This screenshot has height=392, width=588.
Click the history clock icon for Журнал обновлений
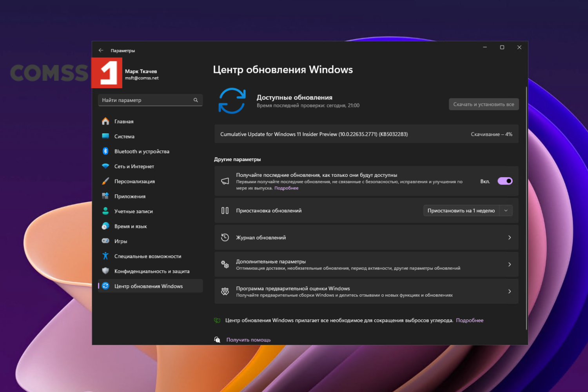[225, 238]
